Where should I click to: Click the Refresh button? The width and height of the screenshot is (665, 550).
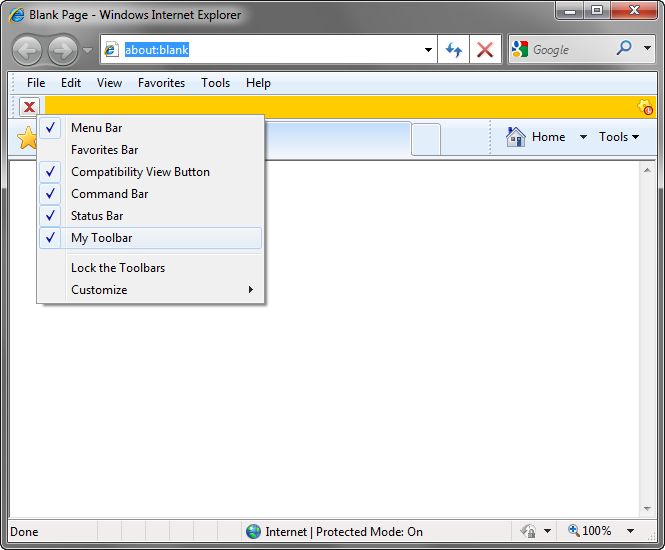(453, 50)
